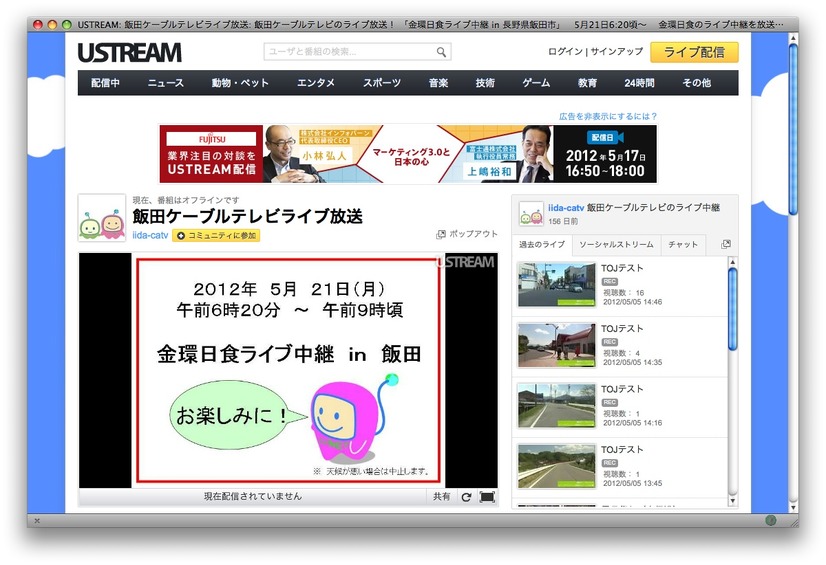The width and height of the screenshot is (826, 565).
Task: Click the 共有 share button in the player
Action: pyautogui.click(x=441, y=497)
